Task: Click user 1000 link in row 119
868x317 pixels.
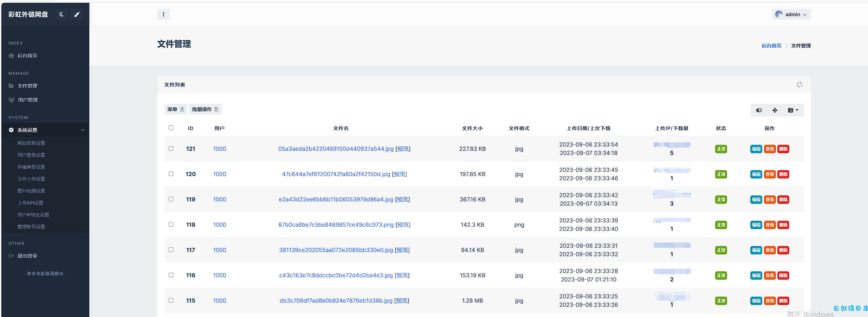Action: [220, 200]
